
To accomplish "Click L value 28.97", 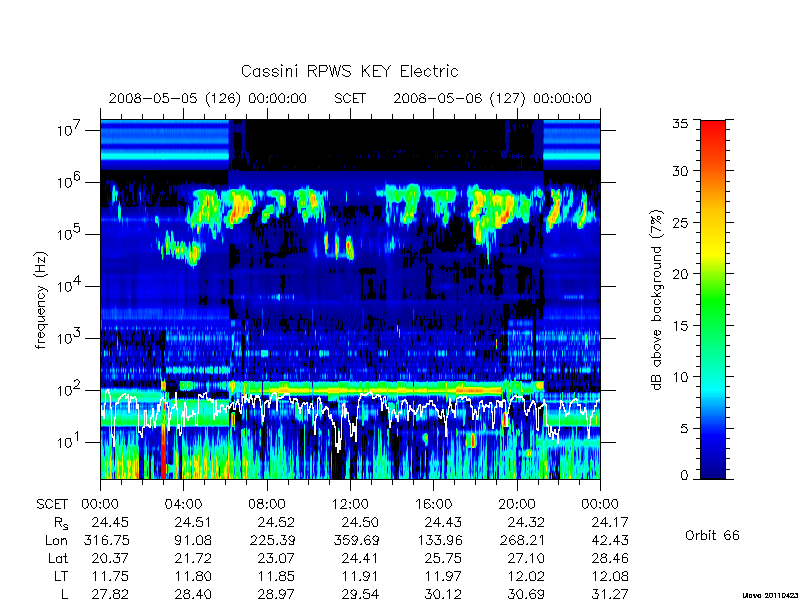I will [276, 594].
